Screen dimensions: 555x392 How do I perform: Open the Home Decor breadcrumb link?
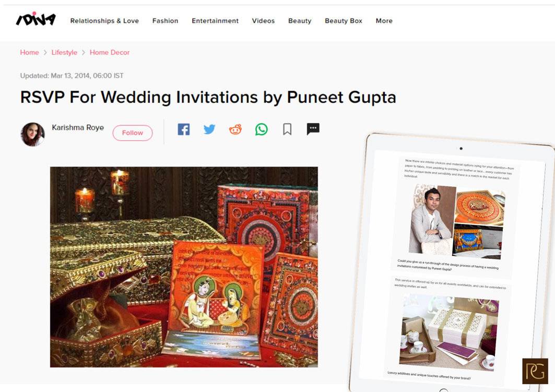tap(110, 52)
